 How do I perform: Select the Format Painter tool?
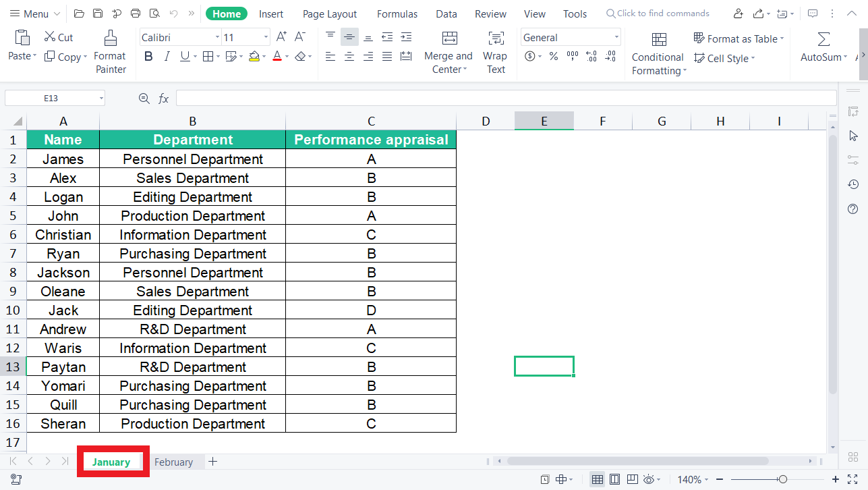tap(110, 51)
